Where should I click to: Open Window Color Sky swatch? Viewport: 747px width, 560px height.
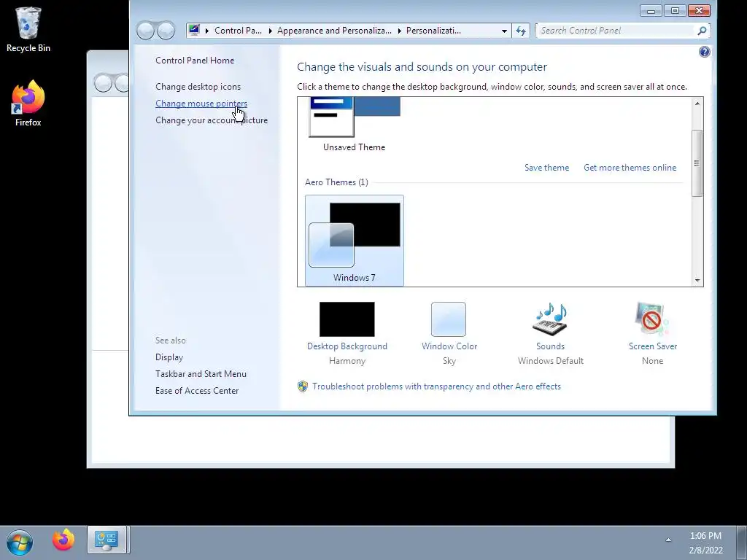click(x=449, y=319)
